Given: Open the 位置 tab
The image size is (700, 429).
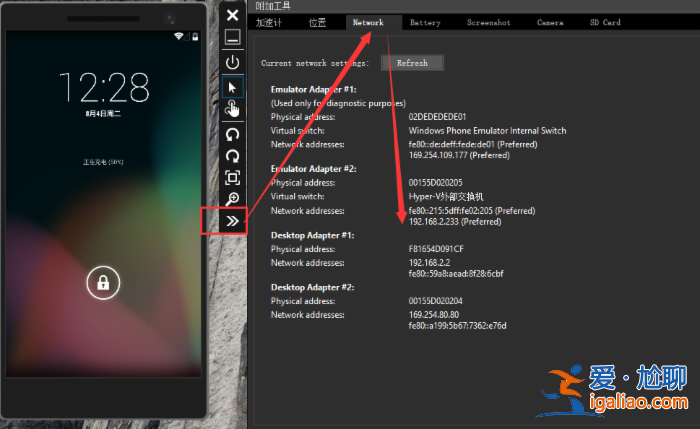Looking at the screenshot, I should [317, 22].
